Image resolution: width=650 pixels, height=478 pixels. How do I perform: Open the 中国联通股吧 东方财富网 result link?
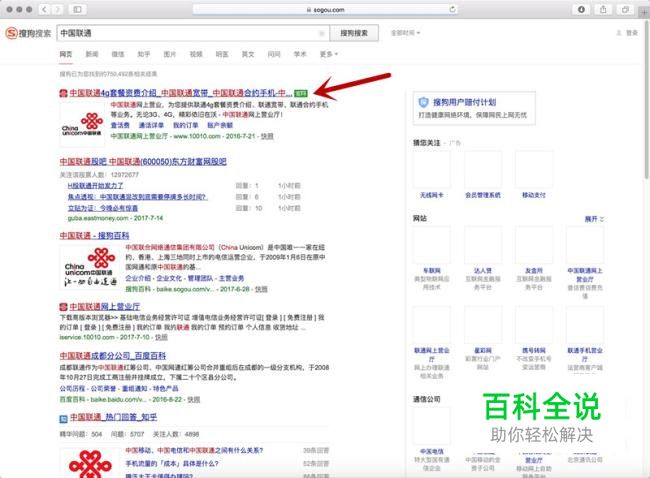pos(142,161)
